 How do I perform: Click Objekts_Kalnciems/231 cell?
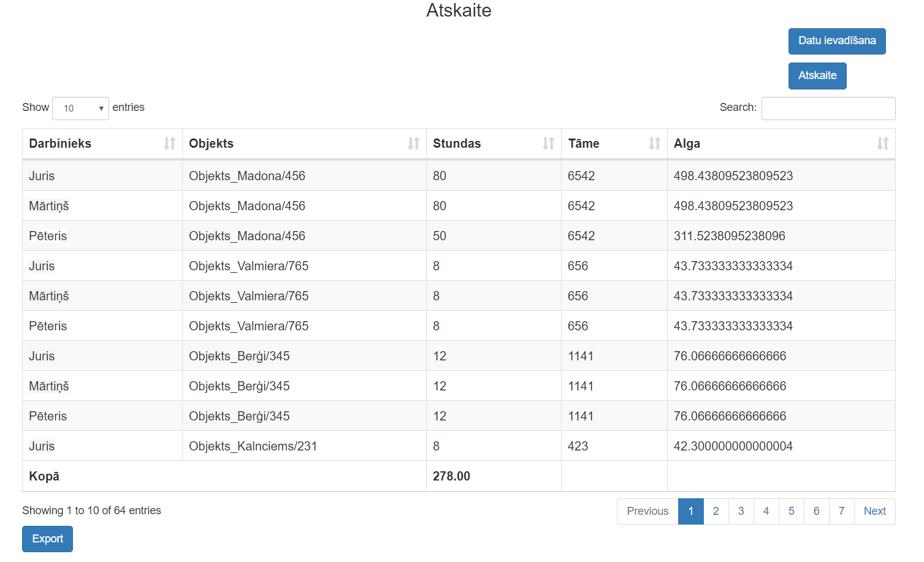tap(253, 446)
